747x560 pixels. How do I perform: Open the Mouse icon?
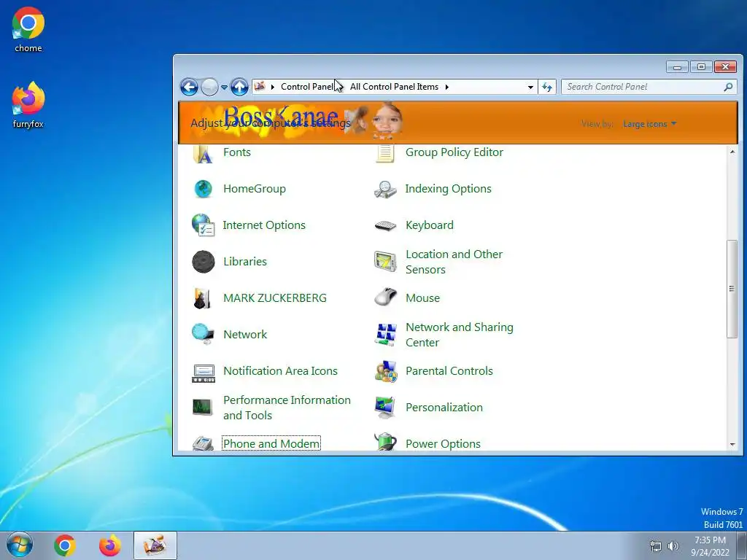click(385, 298)
